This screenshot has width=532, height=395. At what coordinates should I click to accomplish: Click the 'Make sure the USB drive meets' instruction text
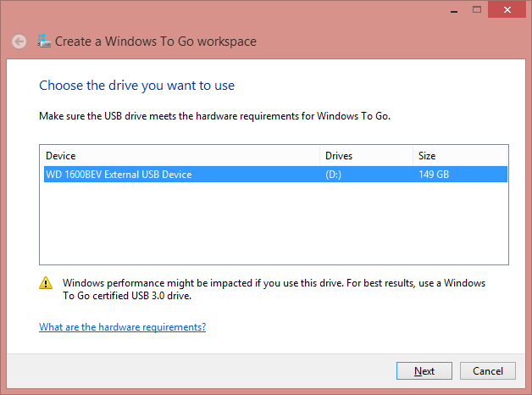pos(215,116)
